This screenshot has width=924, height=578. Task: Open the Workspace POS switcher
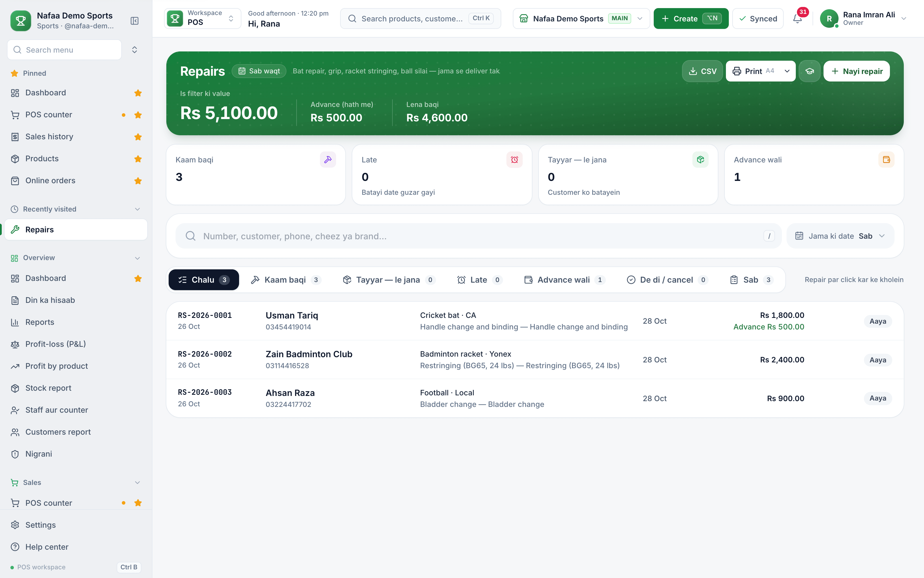203,18
